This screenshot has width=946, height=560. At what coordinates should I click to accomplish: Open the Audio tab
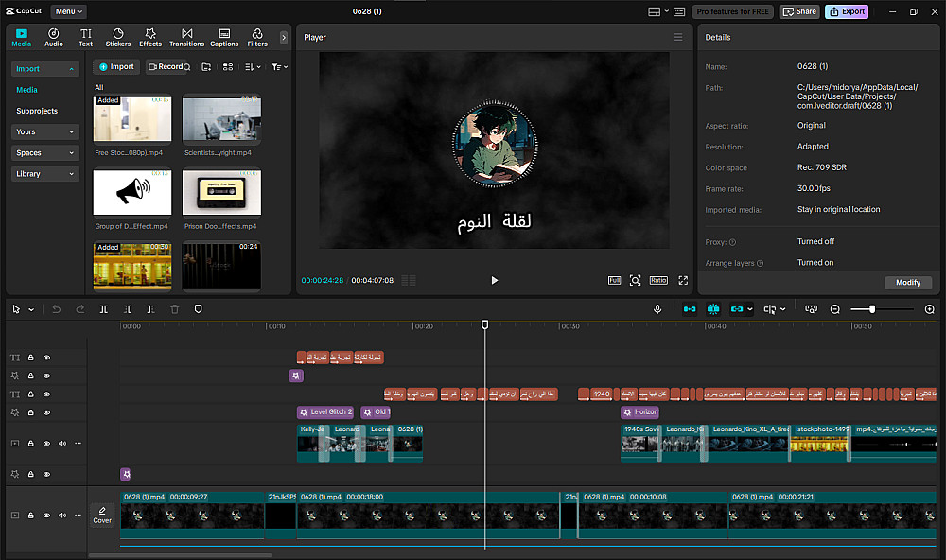click(54, 38)
